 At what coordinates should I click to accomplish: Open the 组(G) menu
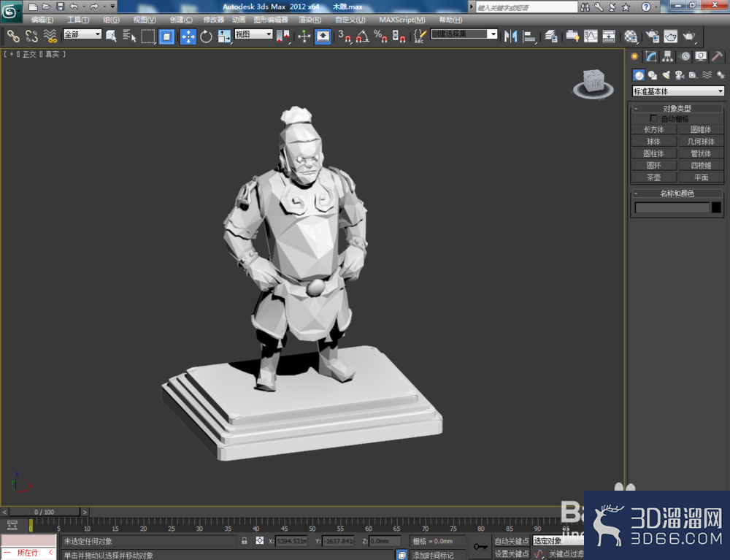(x=111, y=20)
